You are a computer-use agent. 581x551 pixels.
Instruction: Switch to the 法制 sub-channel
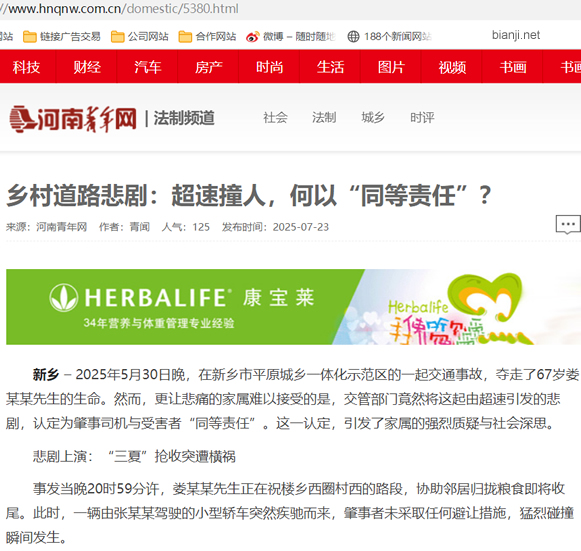324,117
